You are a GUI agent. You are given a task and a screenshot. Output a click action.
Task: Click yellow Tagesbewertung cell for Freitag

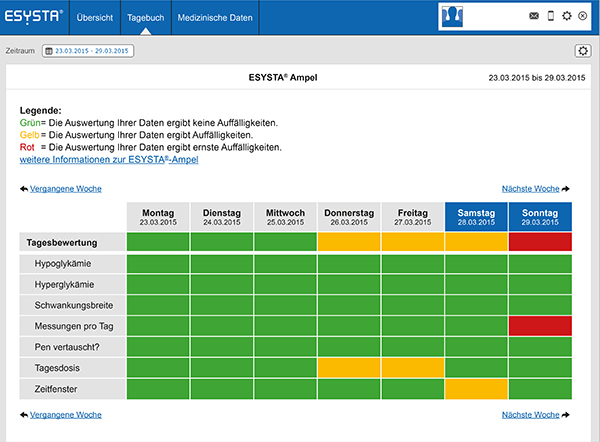412,242
